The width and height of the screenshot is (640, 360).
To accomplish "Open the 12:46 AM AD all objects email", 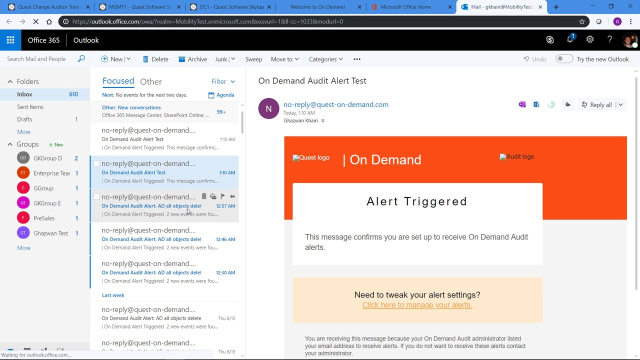I will click(164, 239).
